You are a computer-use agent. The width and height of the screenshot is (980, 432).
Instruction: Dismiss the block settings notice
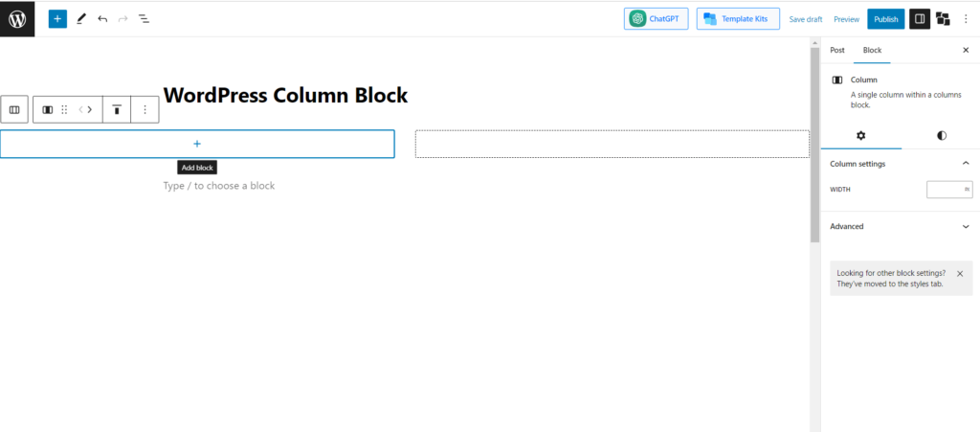(960, 274)
